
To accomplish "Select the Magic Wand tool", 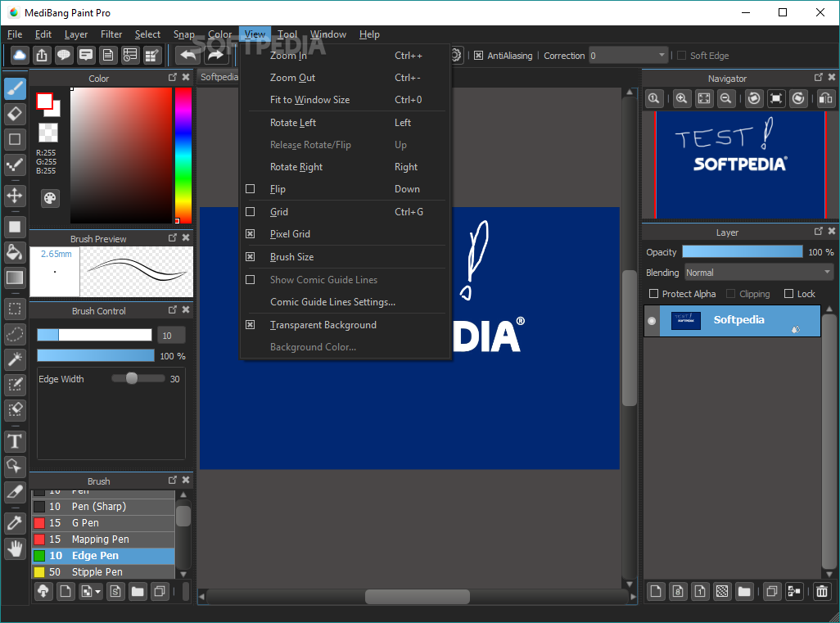I will point(15,359).
